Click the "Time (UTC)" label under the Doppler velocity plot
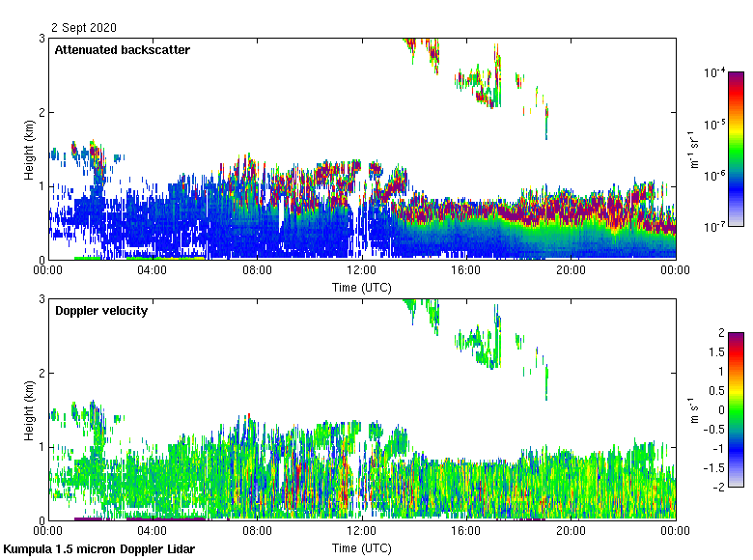 (x=362, y=548)
